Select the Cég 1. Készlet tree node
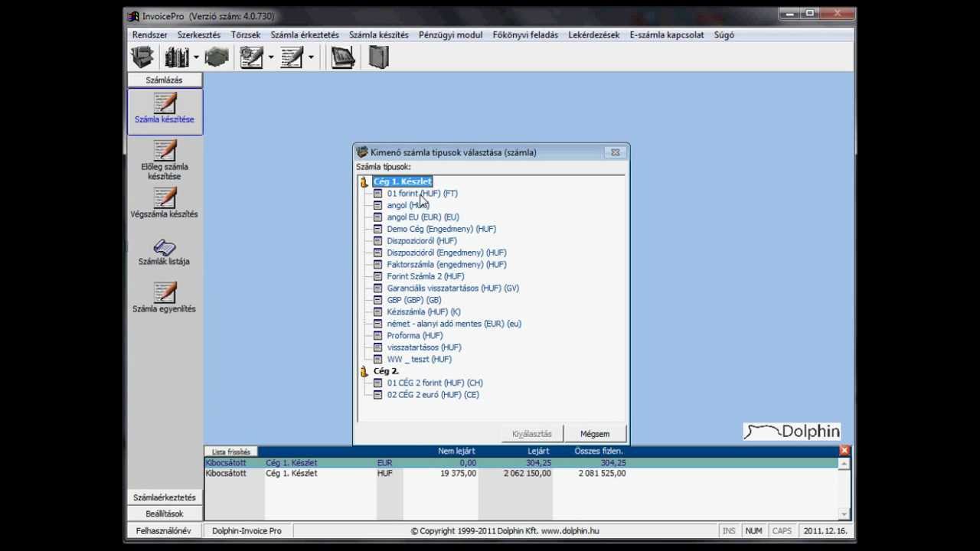980x551 pixels. pos(403,181)
